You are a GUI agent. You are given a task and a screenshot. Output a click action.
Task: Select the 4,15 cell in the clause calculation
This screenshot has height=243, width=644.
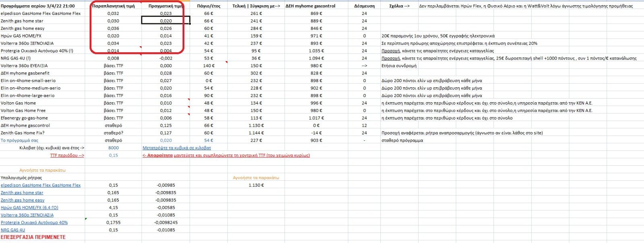tap(114, 208)
